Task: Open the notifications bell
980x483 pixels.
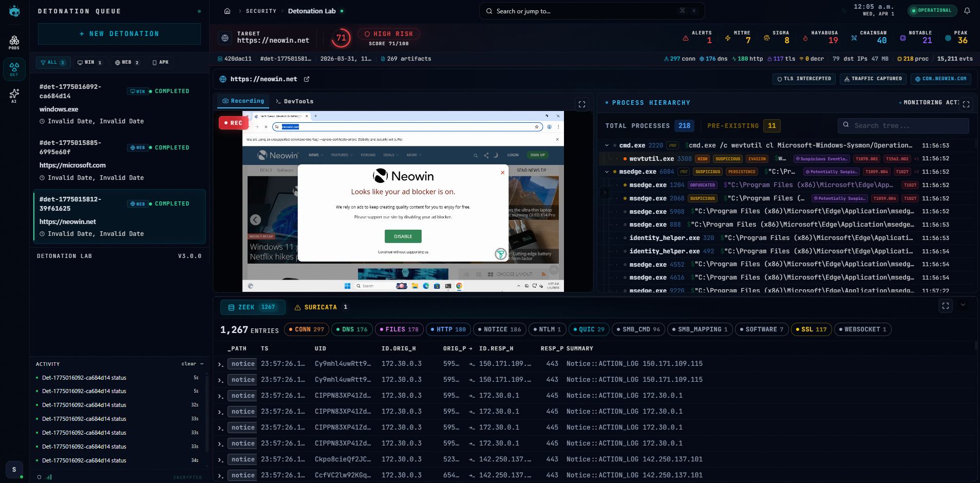Action: click(967, 11)
